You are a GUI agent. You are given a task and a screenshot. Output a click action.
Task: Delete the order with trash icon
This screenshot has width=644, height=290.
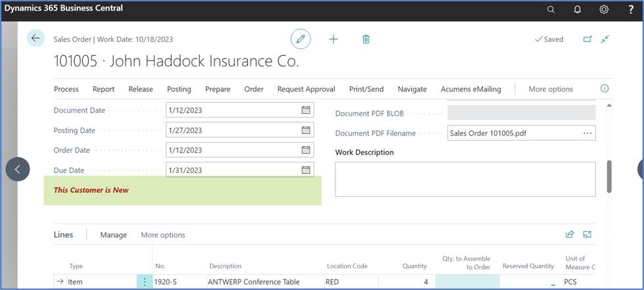[x=366, y=39]
